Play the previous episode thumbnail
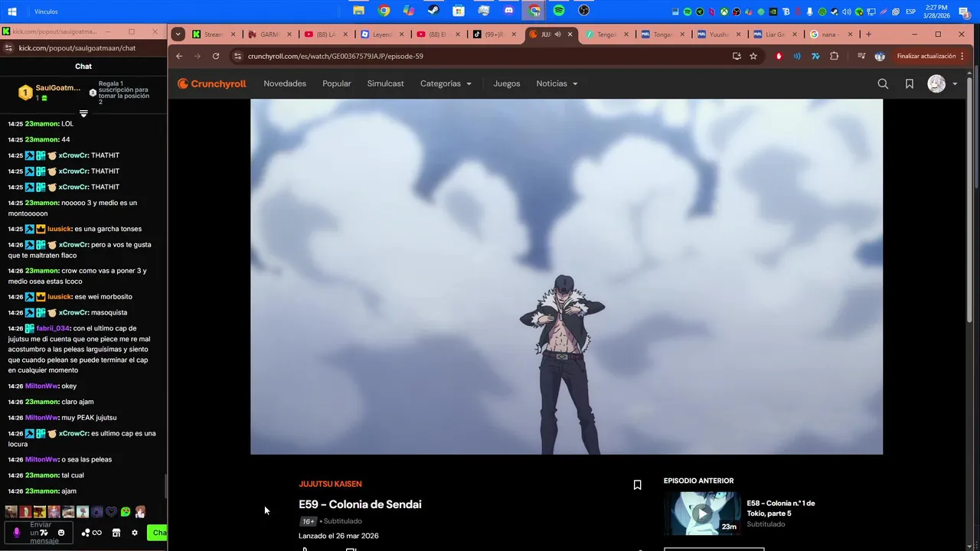Image resolution: width=980 pixels, height=551 pixels. (x=702, y=513)
